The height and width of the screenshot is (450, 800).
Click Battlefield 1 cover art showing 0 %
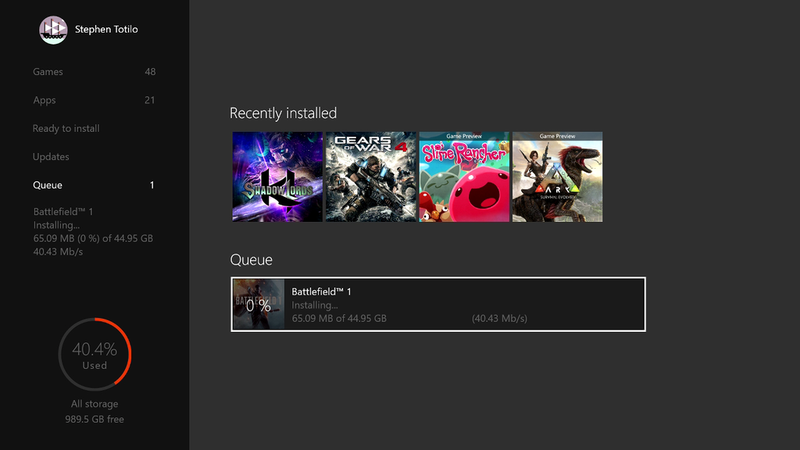tap(259, 305)
